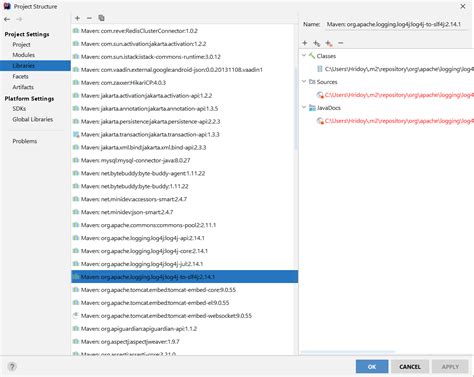474x377 pixels.
Task: Confirm with the OK button
Action: [x=372, y=367]
